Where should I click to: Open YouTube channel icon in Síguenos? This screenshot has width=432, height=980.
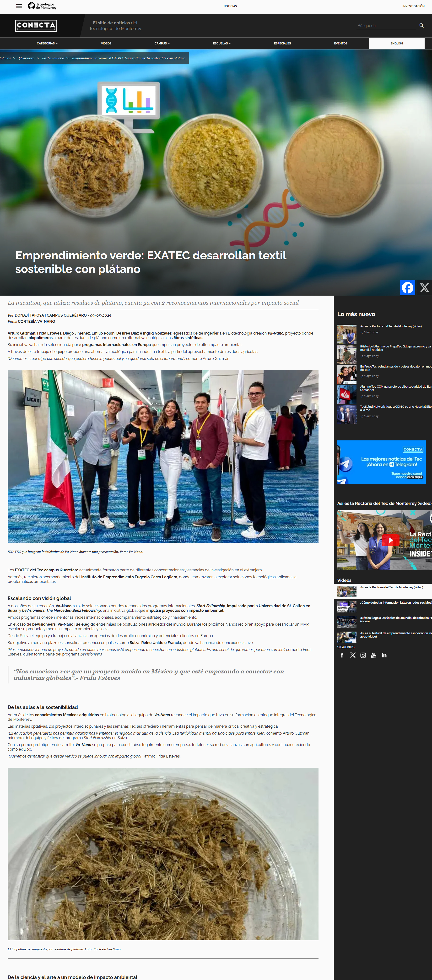click(373, 655)
